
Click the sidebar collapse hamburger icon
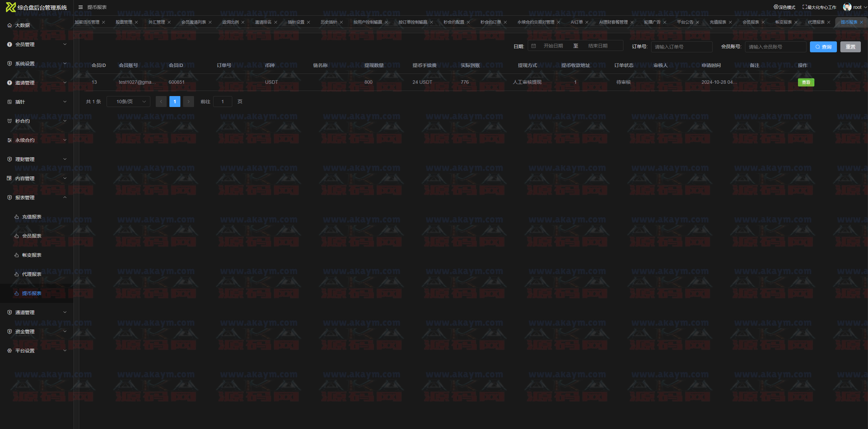click(x=81, y=7)
